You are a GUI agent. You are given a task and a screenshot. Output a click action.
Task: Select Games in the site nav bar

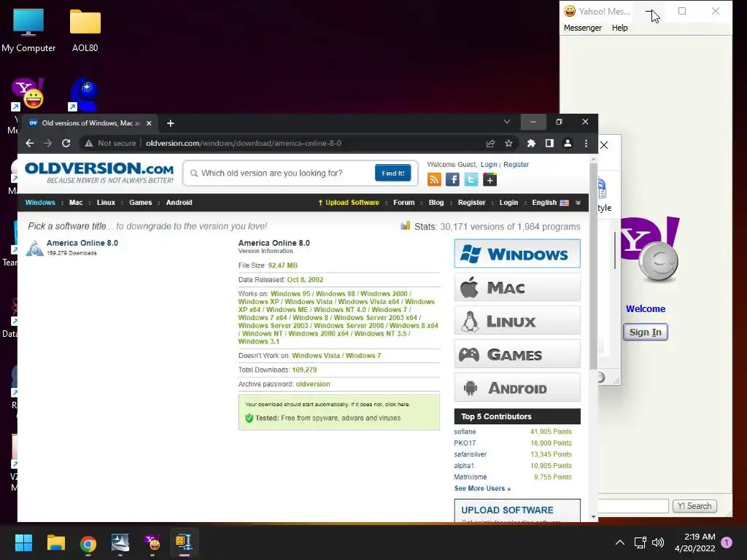141,203
